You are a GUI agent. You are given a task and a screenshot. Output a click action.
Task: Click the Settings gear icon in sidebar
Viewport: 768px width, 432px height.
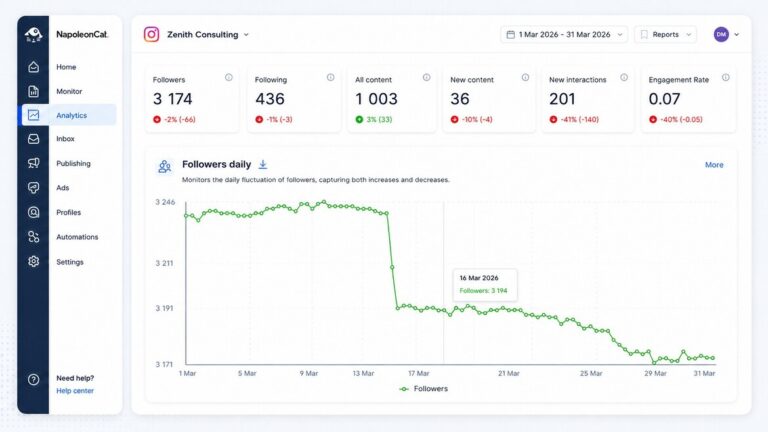[33, 262]
